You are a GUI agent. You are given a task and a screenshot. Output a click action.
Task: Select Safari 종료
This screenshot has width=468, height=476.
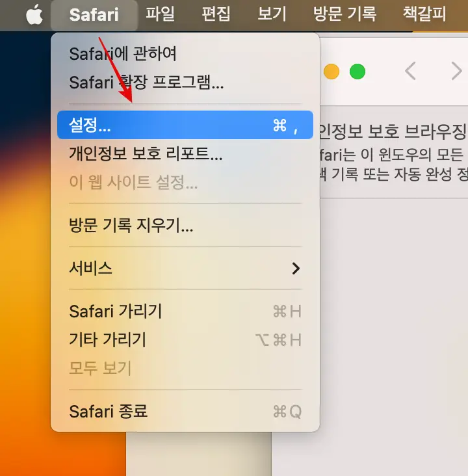tap(185, 412)
